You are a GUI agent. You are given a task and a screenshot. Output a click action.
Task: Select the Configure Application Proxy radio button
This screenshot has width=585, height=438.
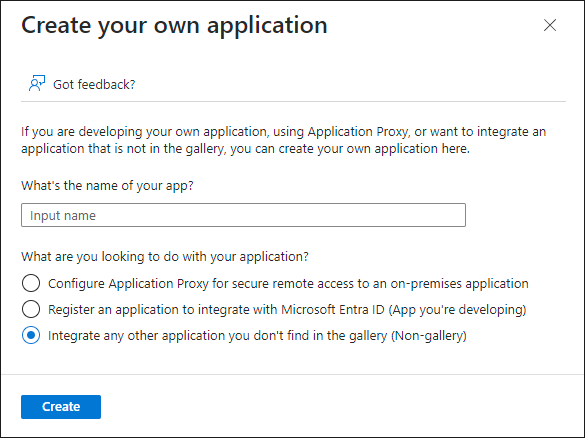click(x=31, y=283)
